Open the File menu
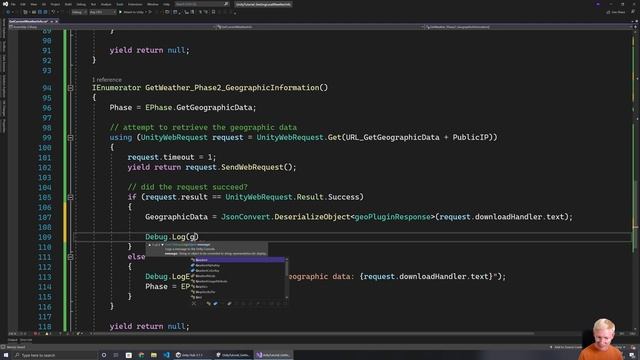This screenshot has height=360, width=640. 13,4
